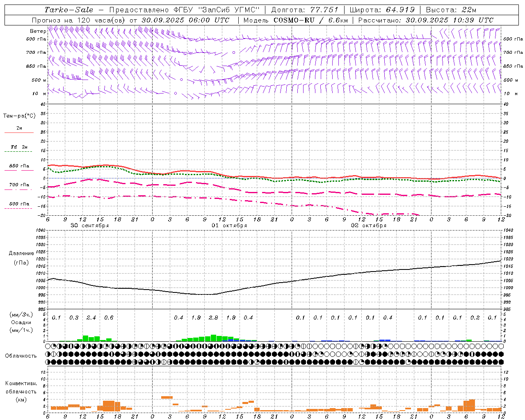Click the 'Давление' pressure panel label

pyautogui.click(x=21, y=253)
